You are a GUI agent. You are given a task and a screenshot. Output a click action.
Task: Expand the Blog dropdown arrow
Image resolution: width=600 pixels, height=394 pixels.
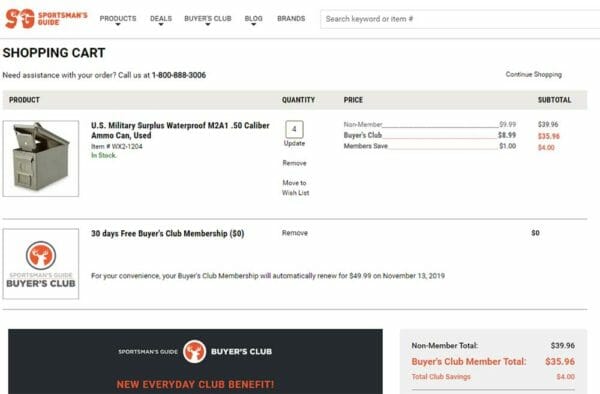253,25
